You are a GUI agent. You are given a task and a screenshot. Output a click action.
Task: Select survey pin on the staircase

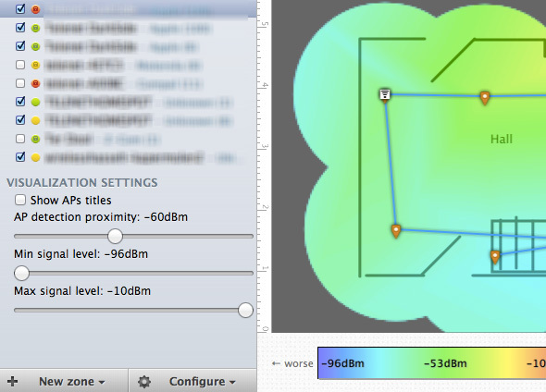[x=495, y=257]
